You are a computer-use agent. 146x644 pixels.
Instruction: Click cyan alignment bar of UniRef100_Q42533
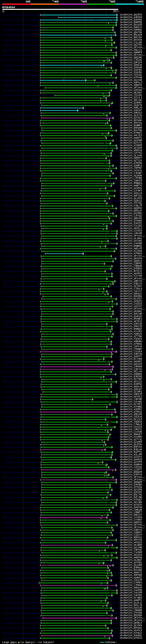coord(79,15)
